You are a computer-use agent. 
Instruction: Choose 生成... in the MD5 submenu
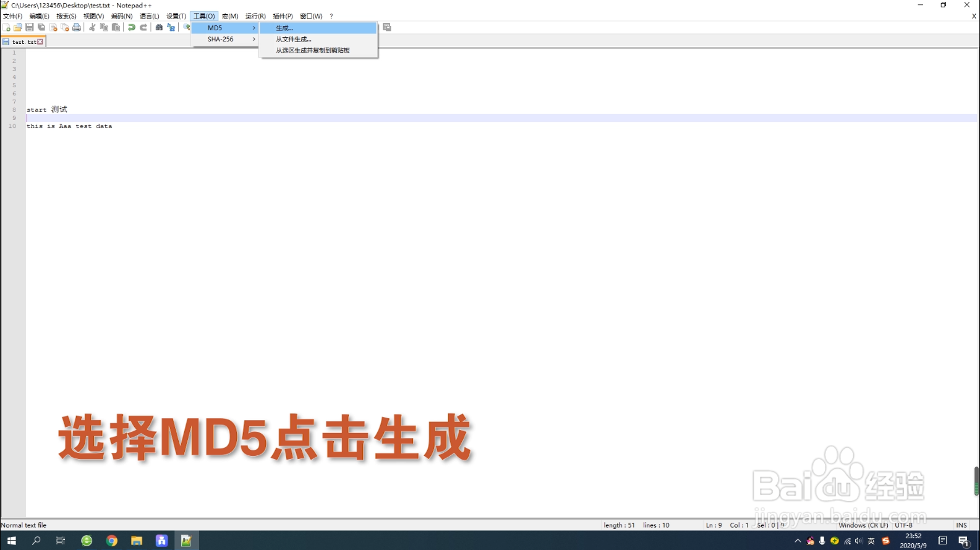pos(318,28)
